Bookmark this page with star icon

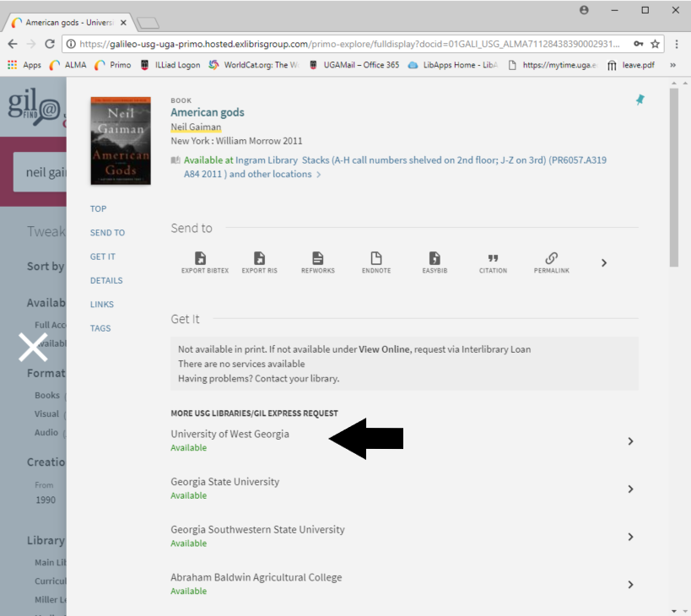[655, 44]
